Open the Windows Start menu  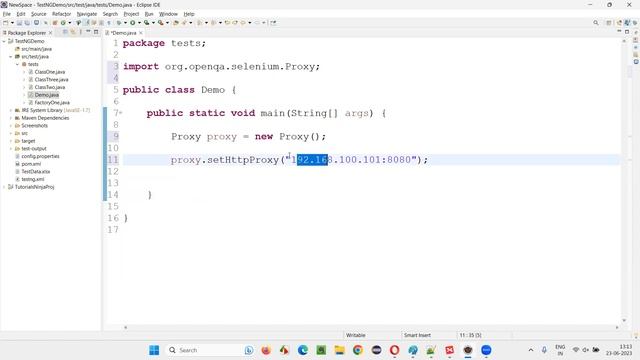click(x=154, y=350)
